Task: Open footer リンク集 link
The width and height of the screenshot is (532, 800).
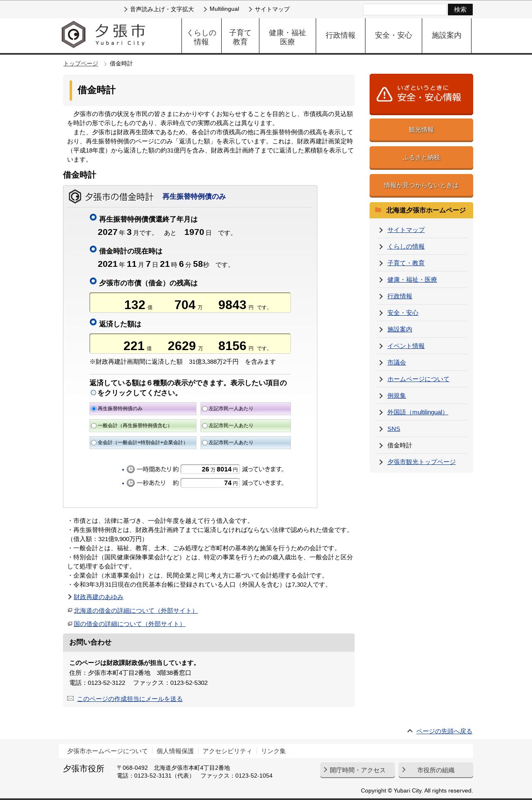Action: point(273,751)
